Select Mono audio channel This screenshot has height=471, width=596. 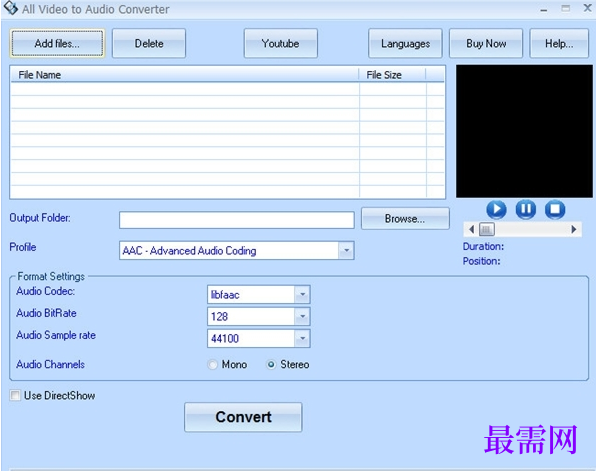click(212, 365)
